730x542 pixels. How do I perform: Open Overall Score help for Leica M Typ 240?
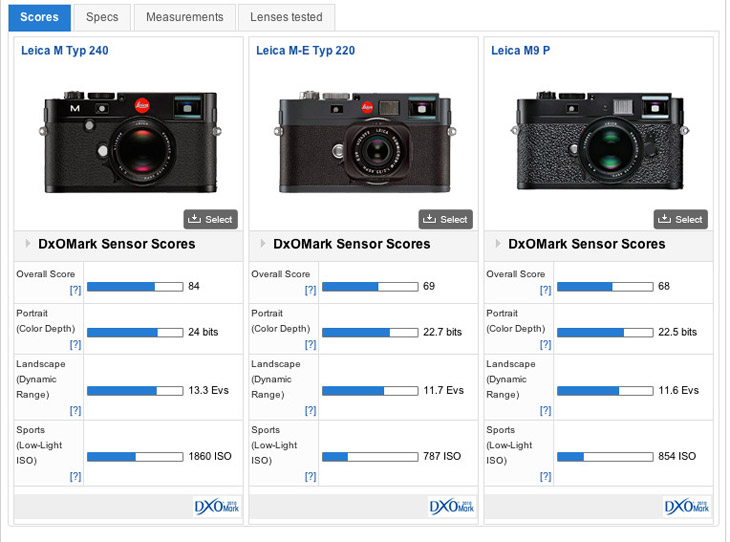click(75, 291)
